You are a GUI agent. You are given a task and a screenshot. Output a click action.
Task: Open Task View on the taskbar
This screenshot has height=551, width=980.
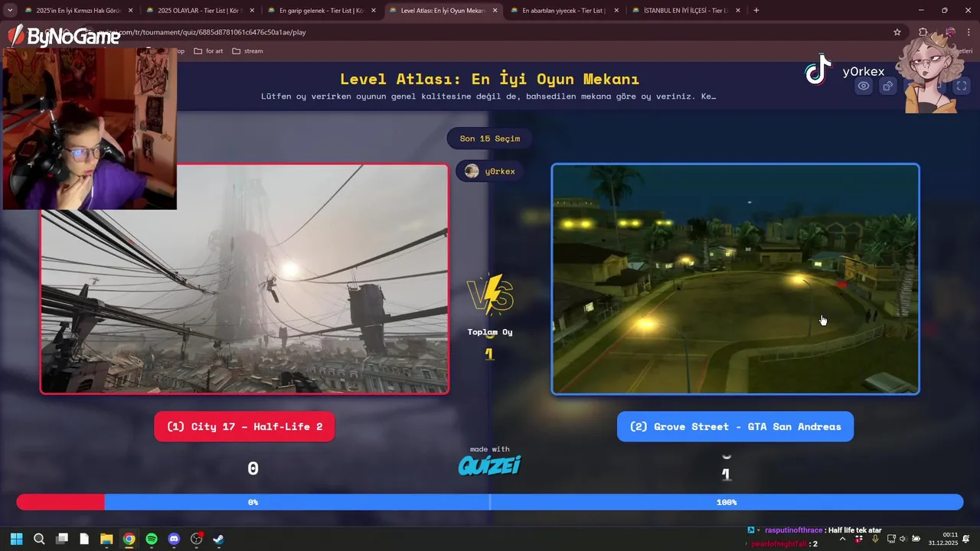(x=62, y=539)
